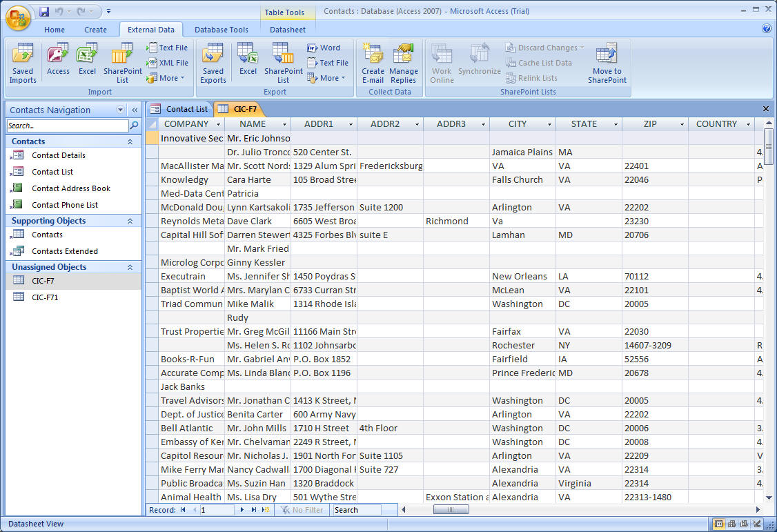Export to Excel icon in Export group
777x532 pixels.
click(x=248, y=59)
